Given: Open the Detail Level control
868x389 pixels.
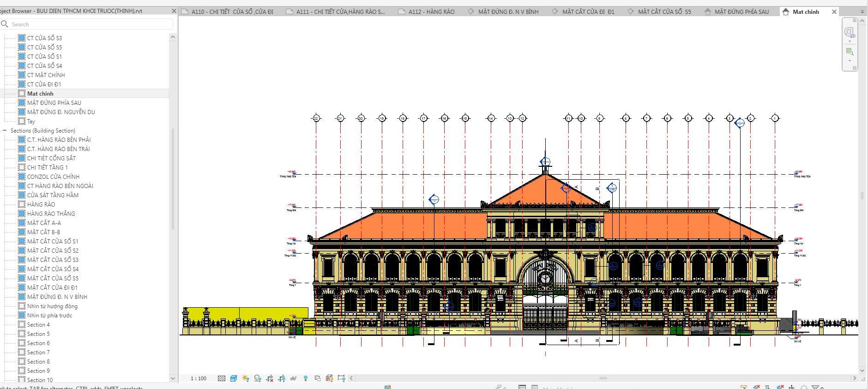Looking at the screenshot, I should coord(222,378).
